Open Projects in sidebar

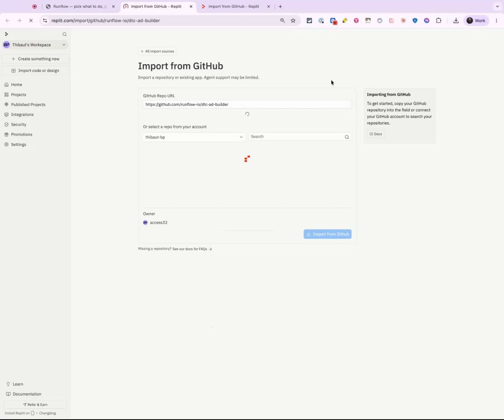point(18,94)
